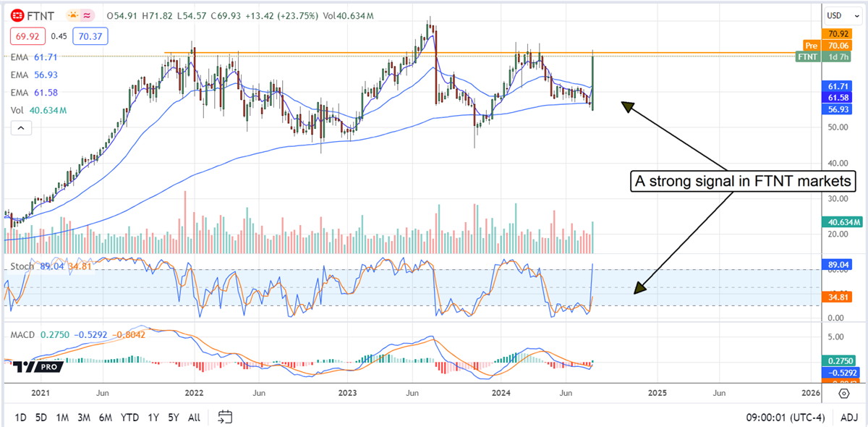Screen dimensions: 868x427
Task: Select the Stoch indicator legend label
Action: (x=21, y=266)
